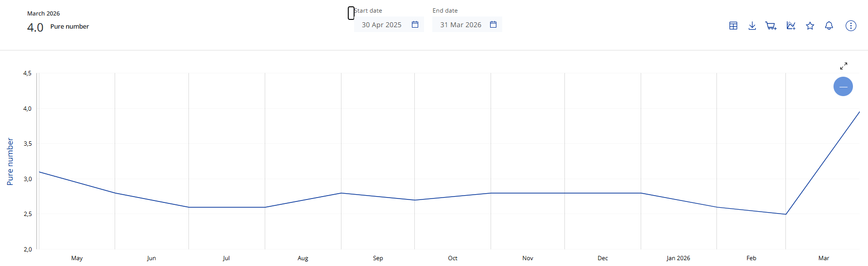Click the download icon

click(752, 26)
